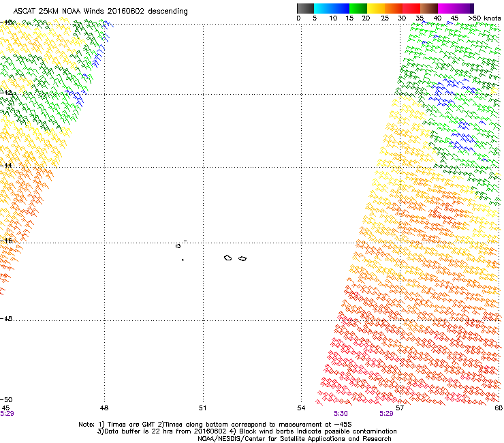Click the NOAA/NESDIS credit line

point(294,439)
